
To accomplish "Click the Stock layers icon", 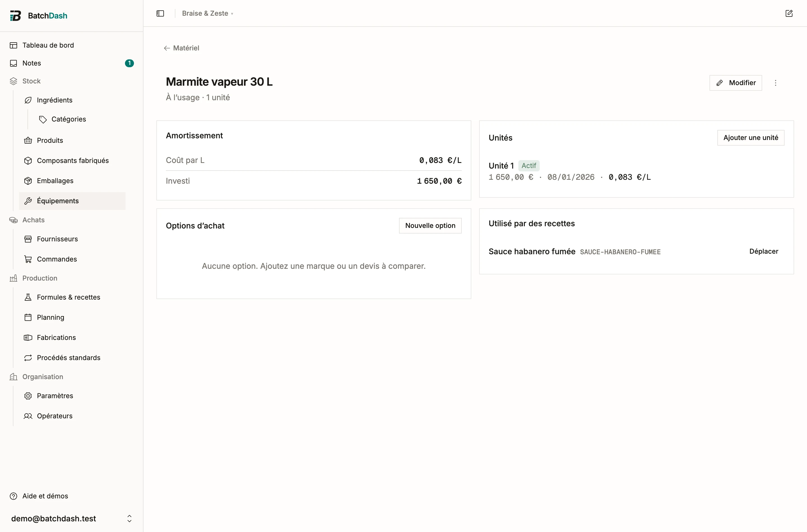I will click(x=13, y=81).
